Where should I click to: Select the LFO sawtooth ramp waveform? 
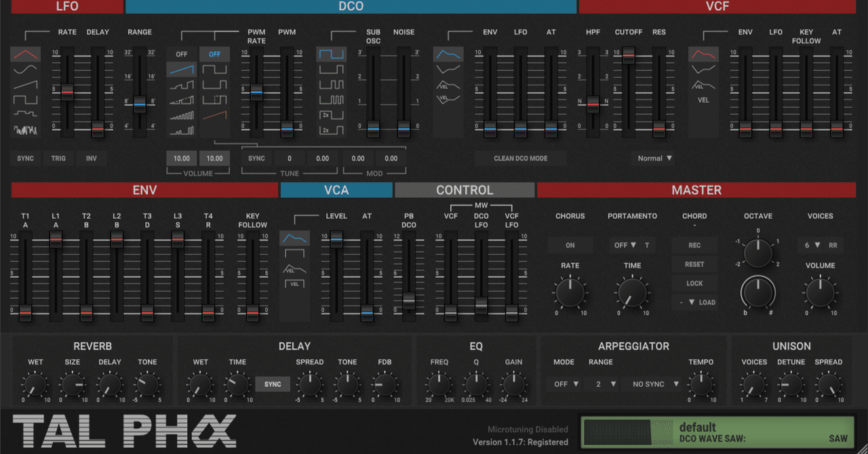click(x=25, y=85)
